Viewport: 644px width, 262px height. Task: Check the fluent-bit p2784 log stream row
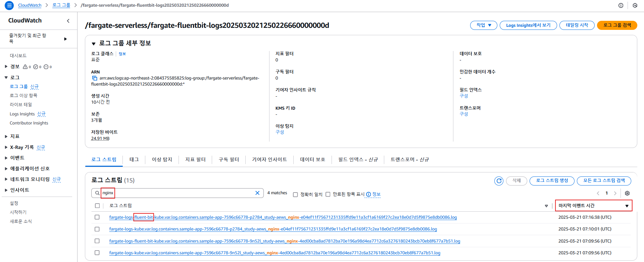pos(97,217)
